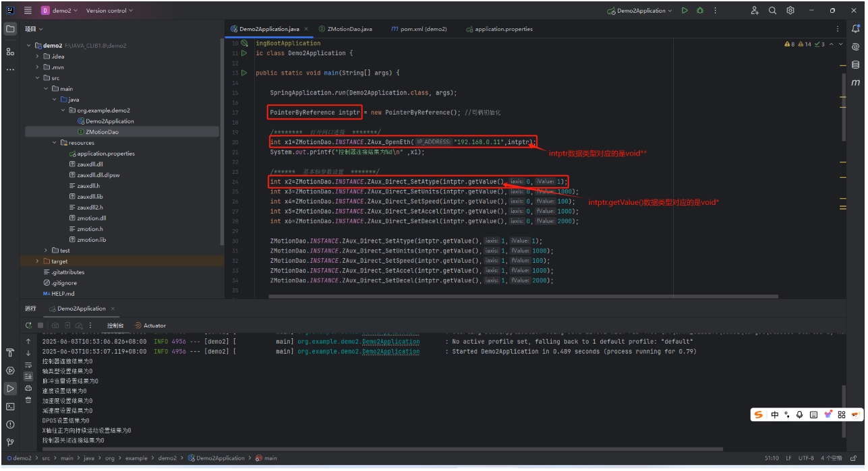This screenshot has height=471, width=868.
Task: Expand the .mvn folder
Action: pyautogui.click(x=38, y=67)
